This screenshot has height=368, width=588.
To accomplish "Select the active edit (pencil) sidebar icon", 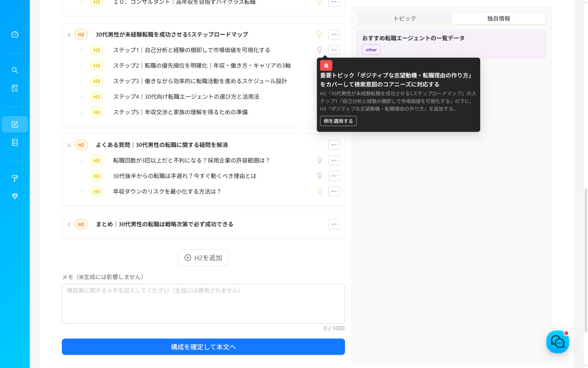I will 15,124.
